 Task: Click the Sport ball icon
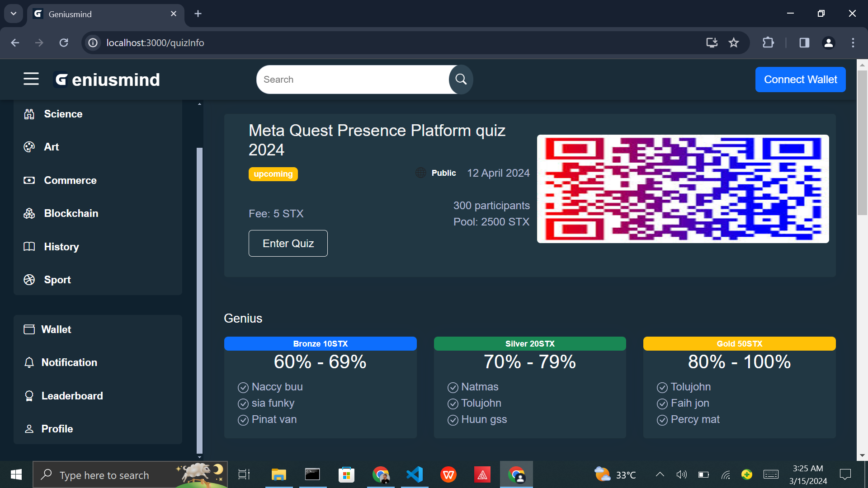point(29,280)
